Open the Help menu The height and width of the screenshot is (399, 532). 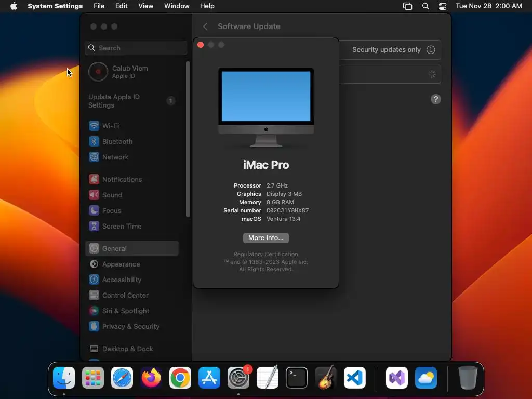pos(207,6)
